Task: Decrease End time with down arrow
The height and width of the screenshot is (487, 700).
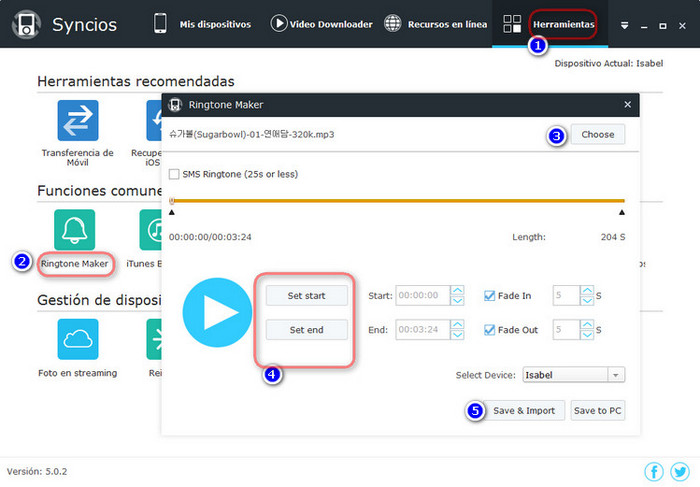Action: pos(457,335)
